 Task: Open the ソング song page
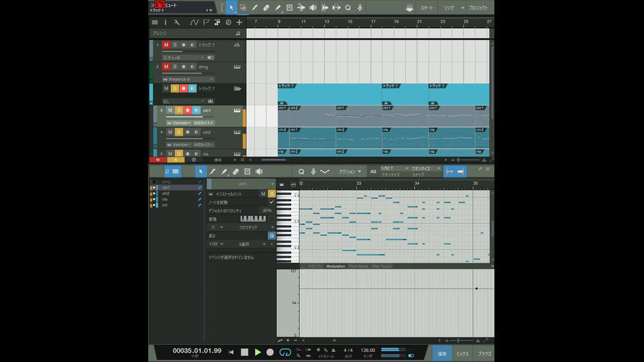click(449, 8)
